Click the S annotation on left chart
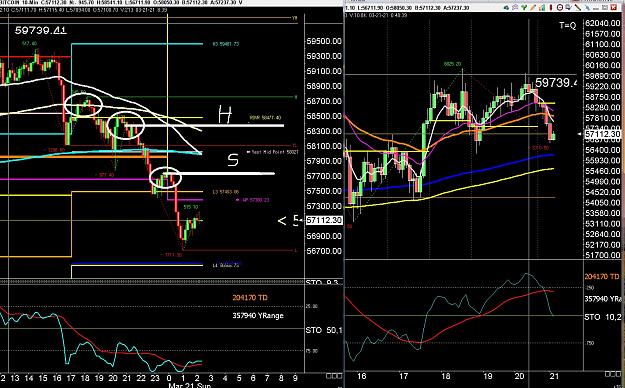This screenshot has height=388, width=625. (233, 160)
